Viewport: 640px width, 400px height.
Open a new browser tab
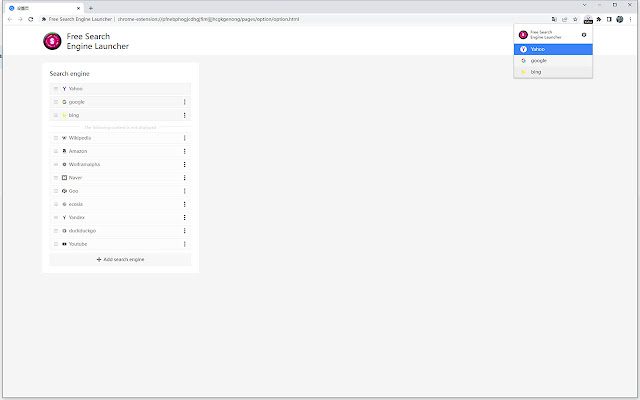tap(91, 8)
